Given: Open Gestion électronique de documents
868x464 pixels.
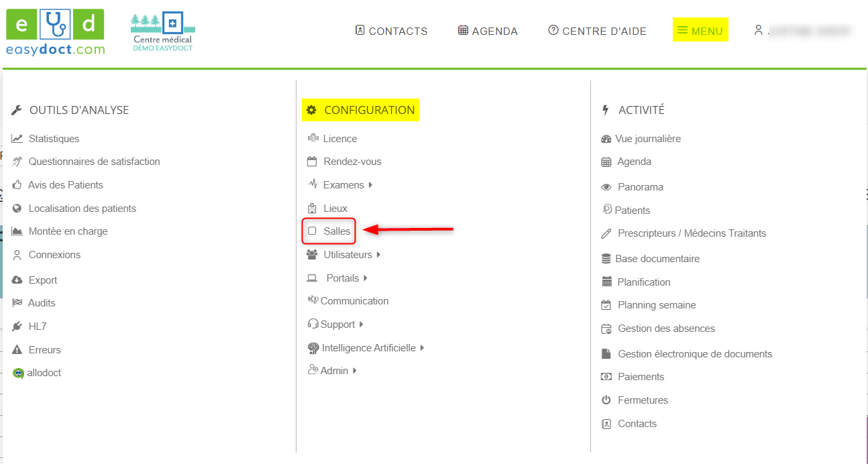Looking at the screenshot, I should click(x=694, y=354).
